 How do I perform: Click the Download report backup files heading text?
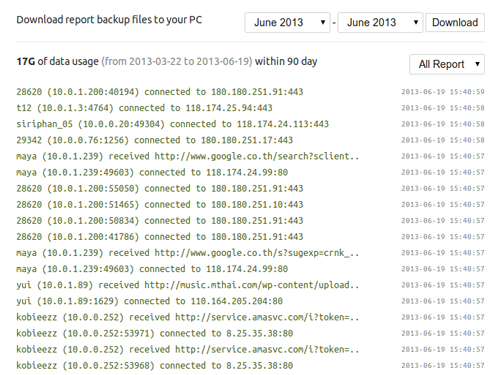coord(109,20)
